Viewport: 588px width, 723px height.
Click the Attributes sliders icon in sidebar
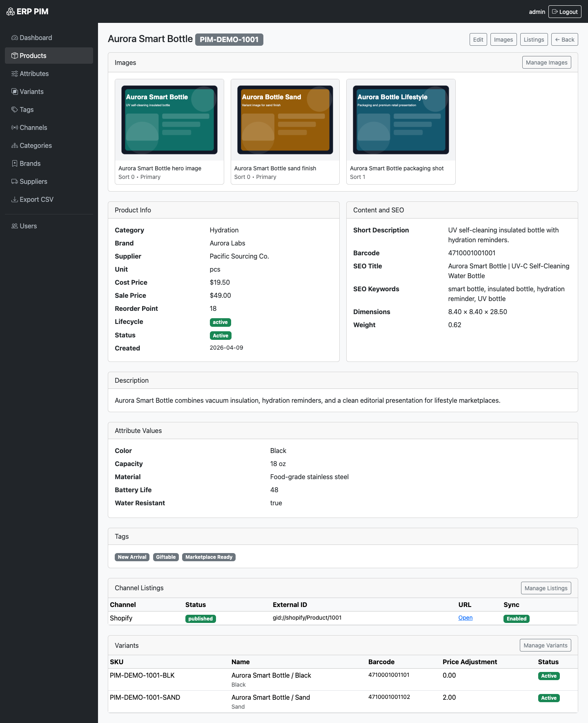[15, 74]
